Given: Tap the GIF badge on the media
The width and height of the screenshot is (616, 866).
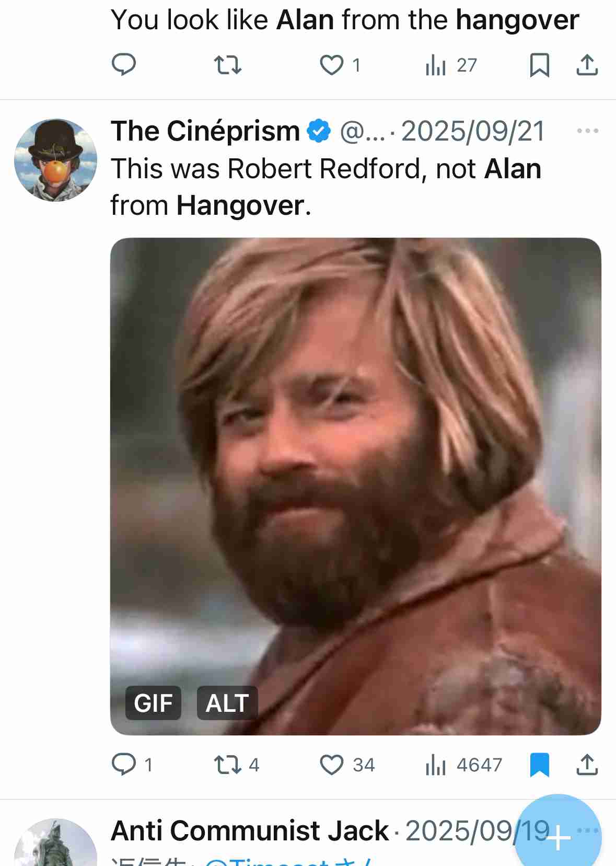Looking at the screenshot, I should 153,703.
